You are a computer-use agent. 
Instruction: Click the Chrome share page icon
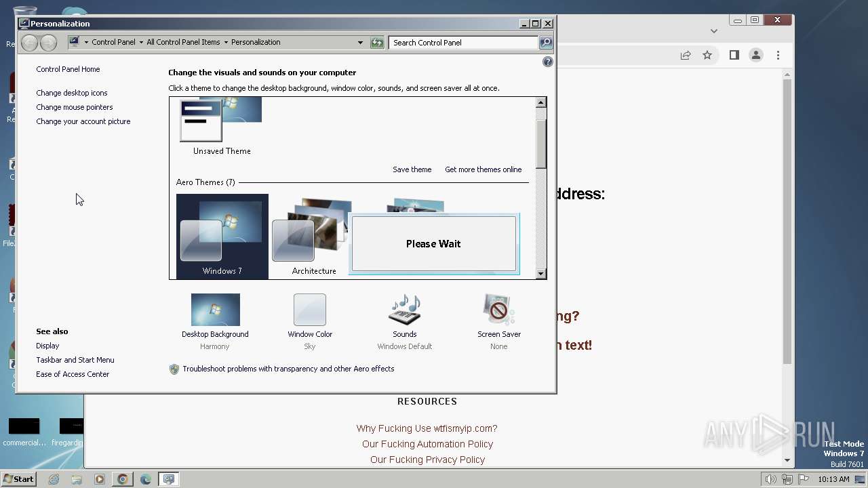686,56
